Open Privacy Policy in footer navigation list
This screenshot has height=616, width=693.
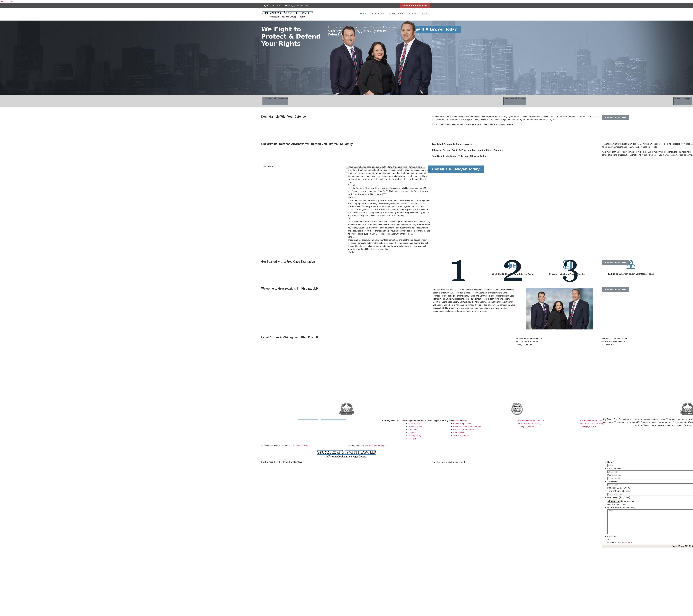tap(415, 436)
